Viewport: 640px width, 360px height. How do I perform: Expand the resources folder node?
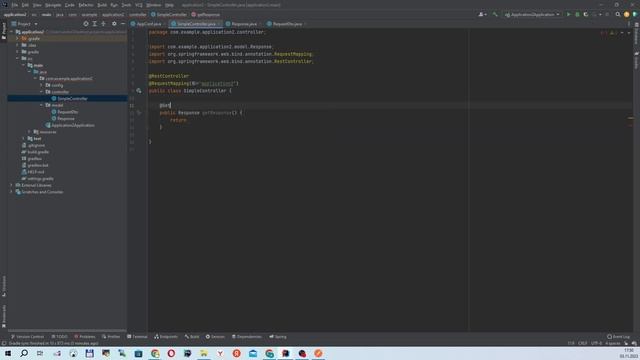[29, 132]
